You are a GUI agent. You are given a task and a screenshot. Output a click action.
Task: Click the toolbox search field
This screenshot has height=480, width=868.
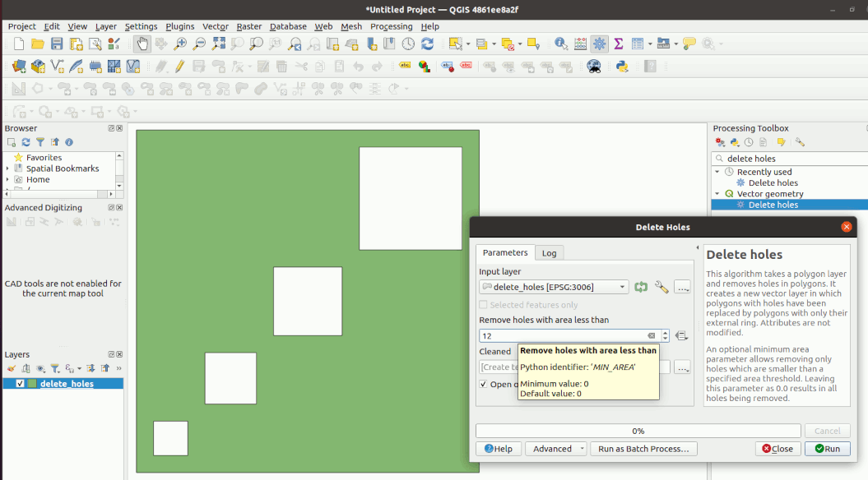(790, 158)
